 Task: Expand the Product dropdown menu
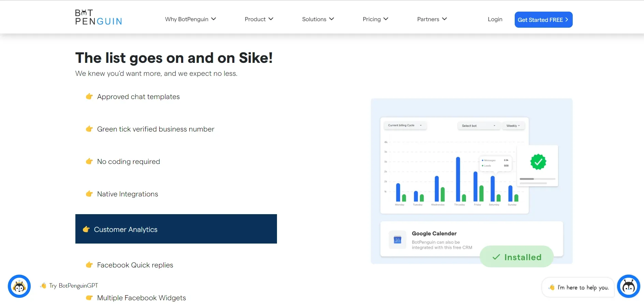click(x=259, y=19)
